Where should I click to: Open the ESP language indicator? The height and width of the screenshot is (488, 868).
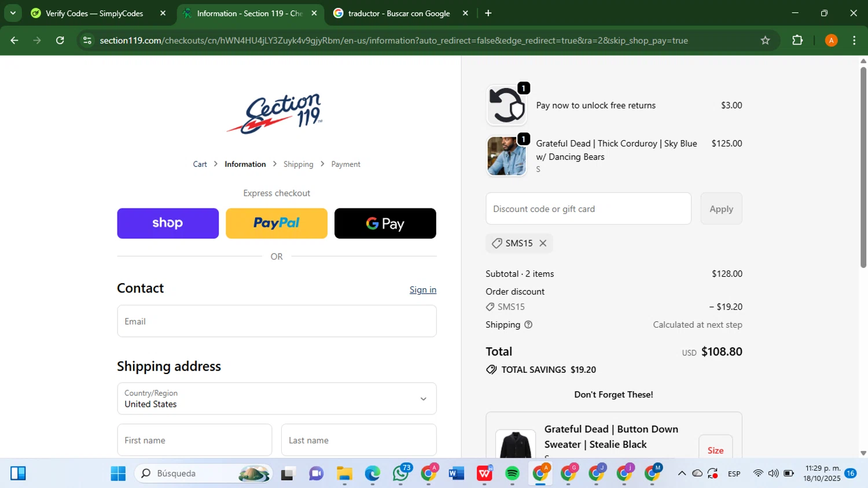pos(734,474)
